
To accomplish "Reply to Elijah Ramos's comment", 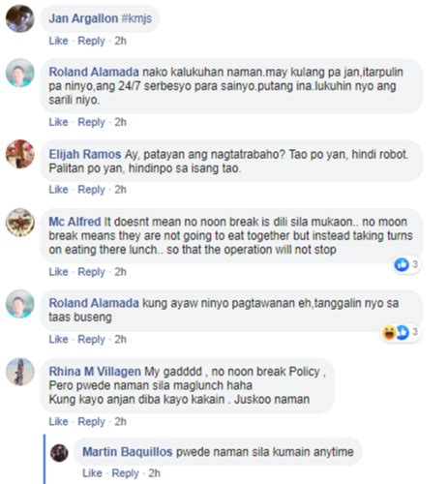I will 91,190.
